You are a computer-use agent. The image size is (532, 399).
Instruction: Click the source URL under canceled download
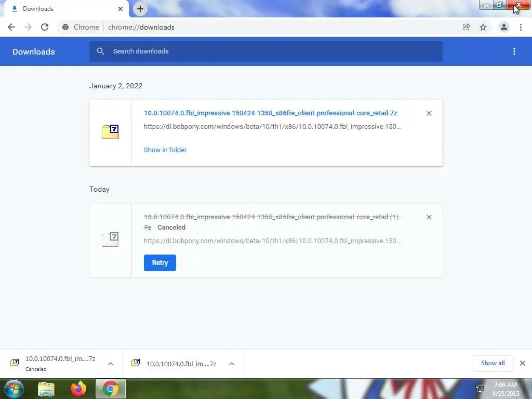pyautogui.click(x=272, y=241)
